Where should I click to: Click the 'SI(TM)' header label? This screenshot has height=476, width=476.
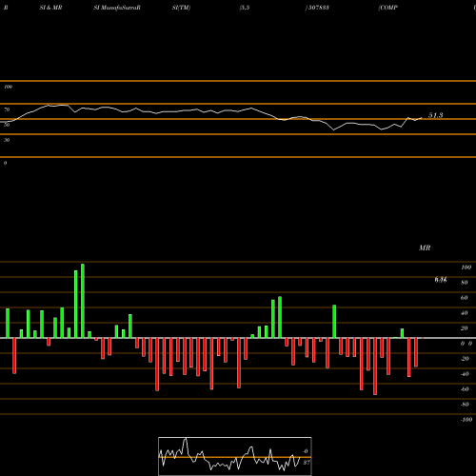click(181, 8)
